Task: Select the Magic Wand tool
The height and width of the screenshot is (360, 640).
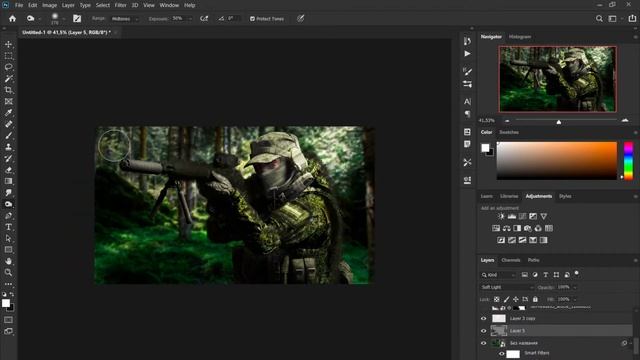Action: (8, 78)
